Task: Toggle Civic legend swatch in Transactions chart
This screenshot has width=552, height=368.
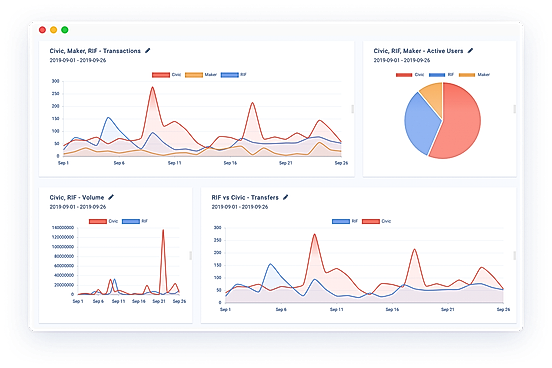Action: pos(161,75)
